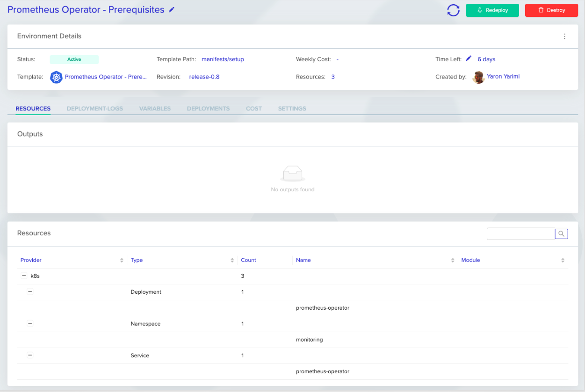Open the Prometheus Operator template link

pyautogui.click(x=106, y=77)
